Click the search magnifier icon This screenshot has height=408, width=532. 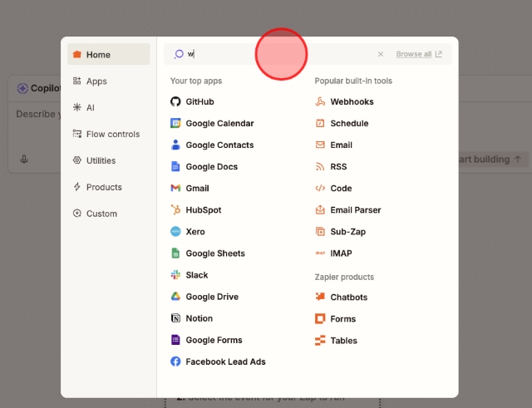[x=179, y=54]
